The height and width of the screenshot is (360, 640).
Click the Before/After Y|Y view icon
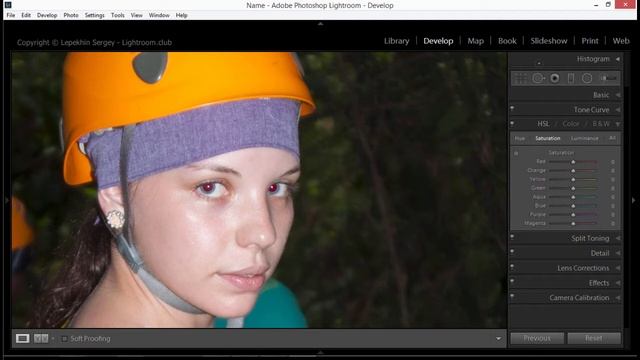coord(41,338)
